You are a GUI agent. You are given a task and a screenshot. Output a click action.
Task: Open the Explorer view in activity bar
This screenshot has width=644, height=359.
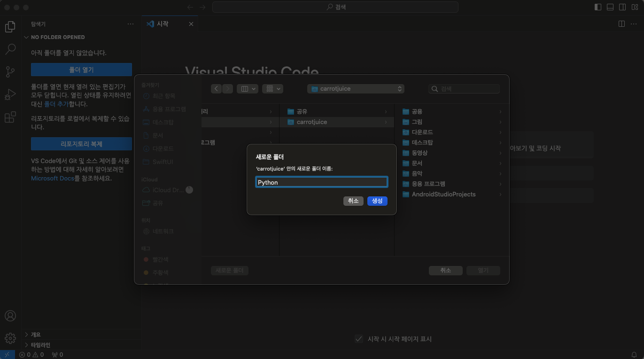point(10,27)
